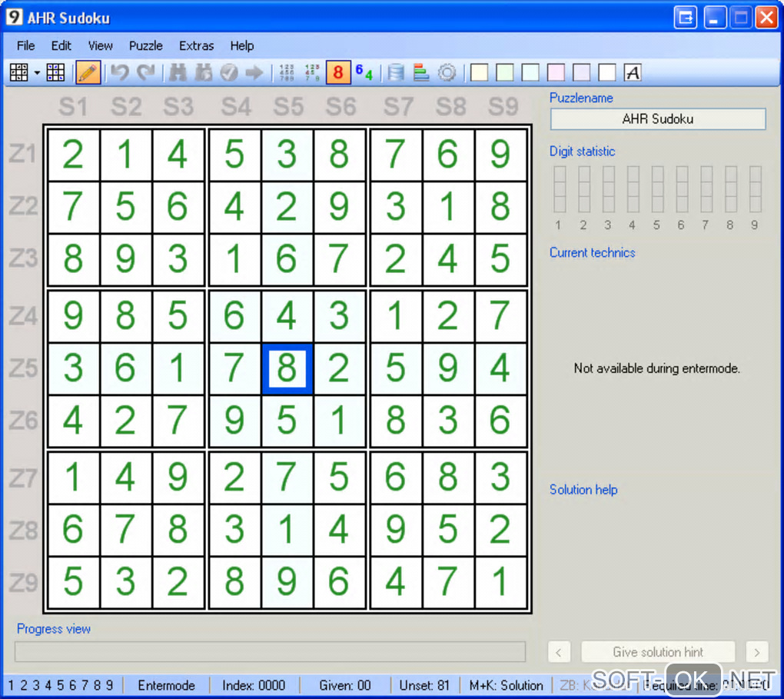Click the blue-dotted grid toolbar icon
784x699 pixels.
(x=55, y=72)
